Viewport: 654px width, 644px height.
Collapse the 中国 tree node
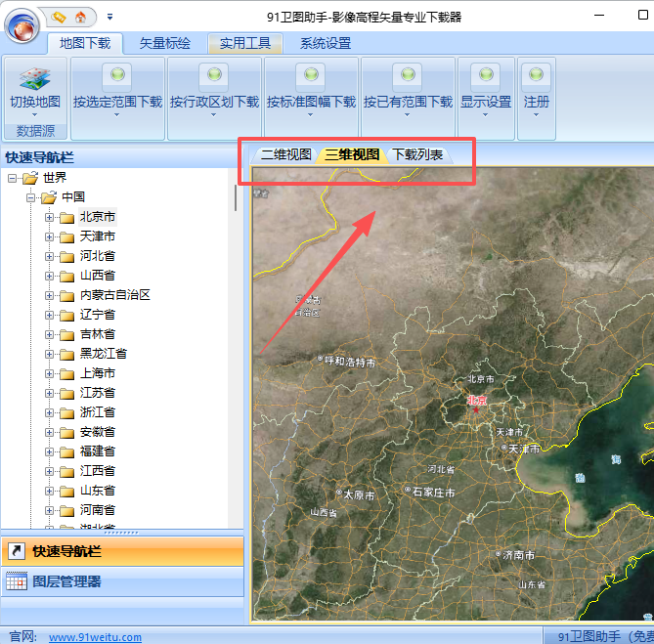coord(31,197)
